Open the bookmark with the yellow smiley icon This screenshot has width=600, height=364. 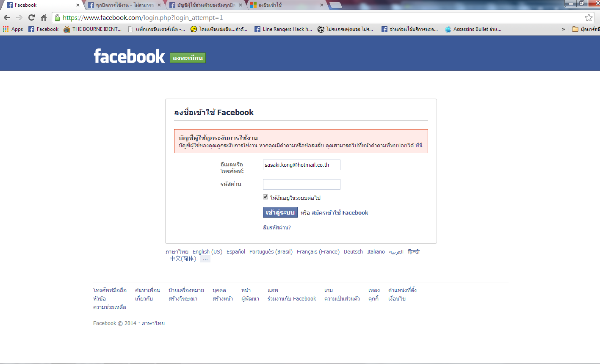coord(219,29)
